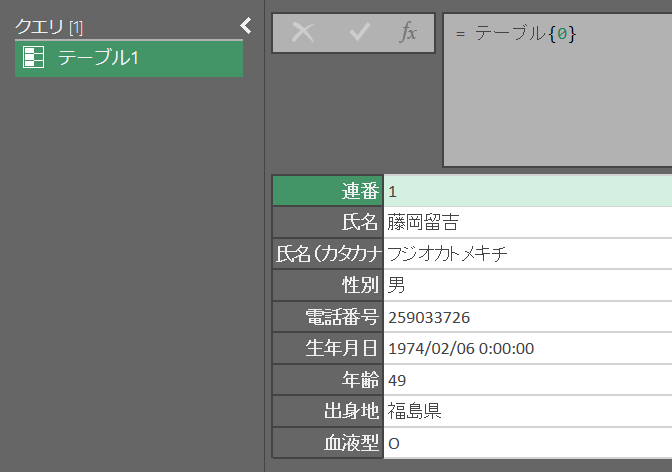The height and width of the screenshot is (472, 672).
Task: Select the 電話番号 row header
Action: [327, 317]
